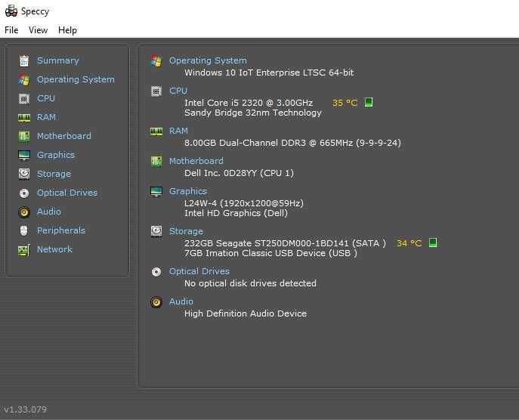Switch to Optical Drives in the sidebar
The height and width of the screenshot is (420, 519).
point(67,193)
